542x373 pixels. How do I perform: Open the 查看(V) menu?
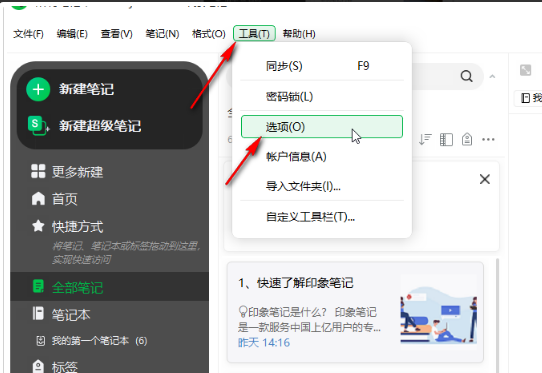pos(116,34)
